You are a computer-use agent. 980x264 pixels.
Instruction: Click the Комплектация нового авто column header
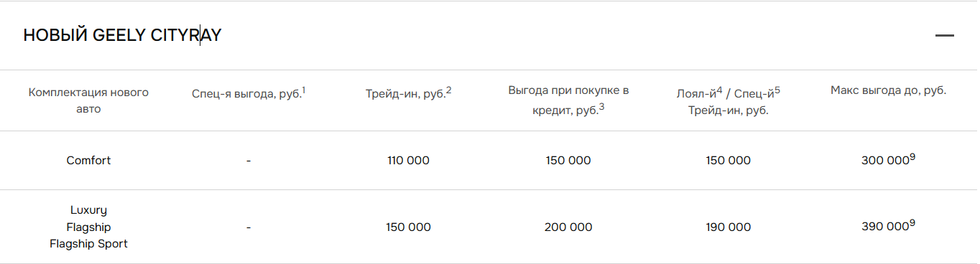tap(88, 100)
